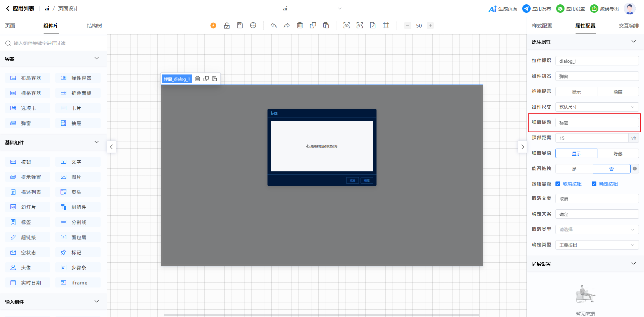The height and width of the screenshot is (317, 644).
Task: Open the 取消类型 dropdown
Action: 597,229
